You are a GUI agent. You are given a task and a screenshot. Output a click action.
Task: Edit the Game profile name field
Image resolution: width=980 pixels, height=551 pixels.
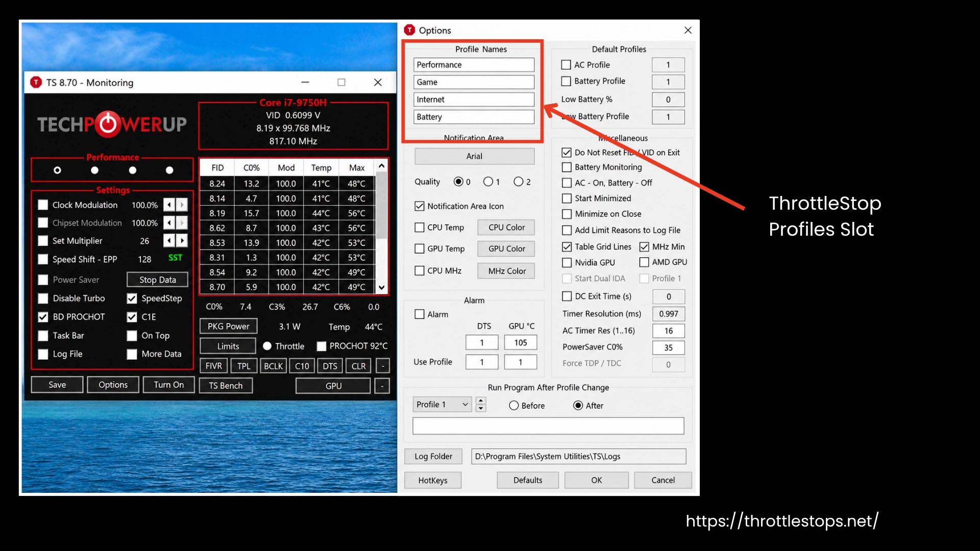(474, 82)
